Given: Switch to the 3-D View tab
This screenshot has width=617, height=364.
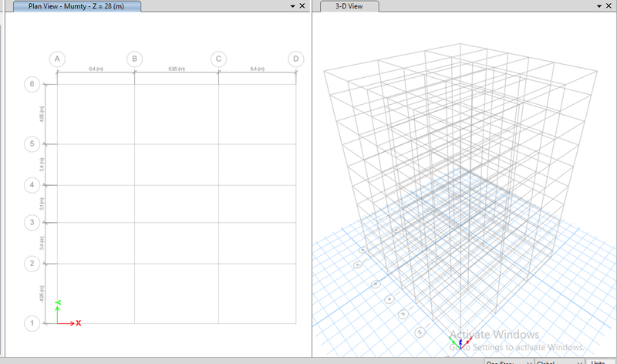Looking at the screenshot, I should point(349,6).
